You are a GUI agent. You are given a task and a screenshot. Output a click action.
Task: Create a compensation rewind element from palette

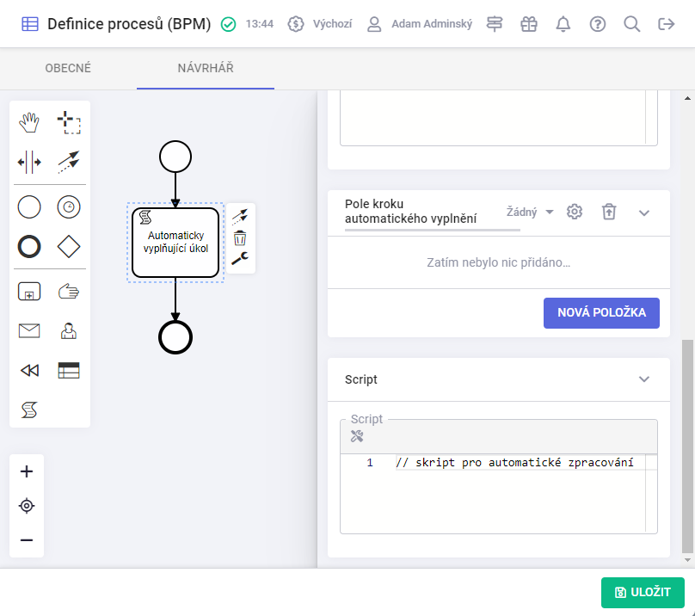pos(29,370)
